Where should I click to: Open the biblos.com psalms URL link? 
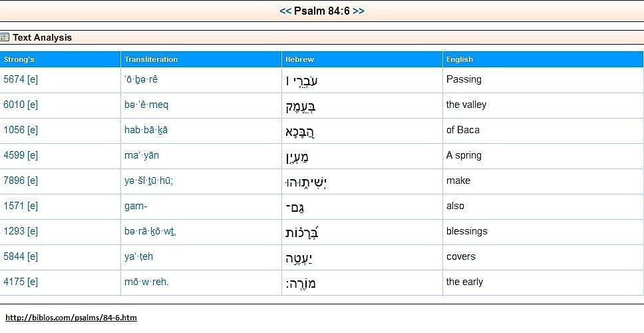(71, 318)
